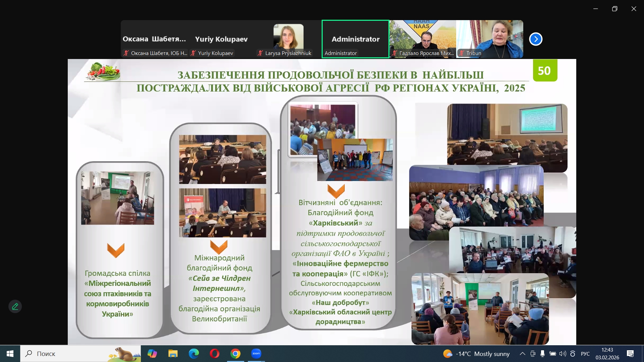Viewport: 644px width, 362px height.
Task: Open File Explorer from taskbar
Action: (173, 354)
